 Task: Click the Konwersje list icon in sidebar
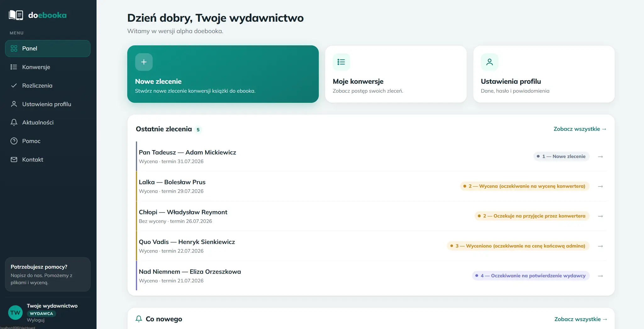point(14,67)
